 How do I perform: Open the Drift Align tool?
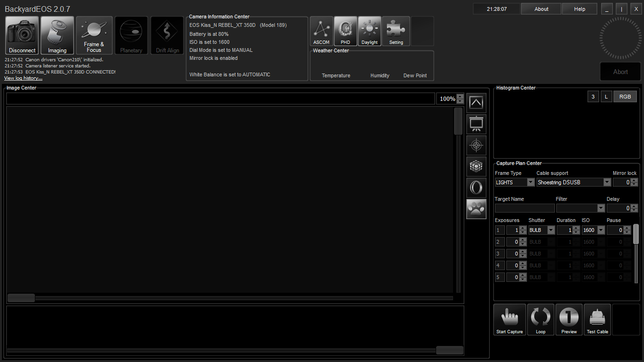tap(167, 35)
